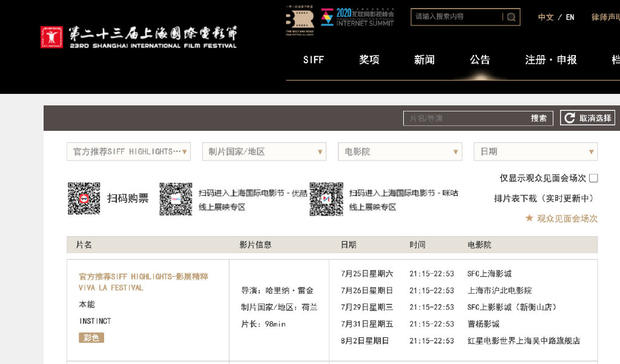620x364 pixels.
Task: Click the 电影院 column header
Action: (x=479, y=245)
